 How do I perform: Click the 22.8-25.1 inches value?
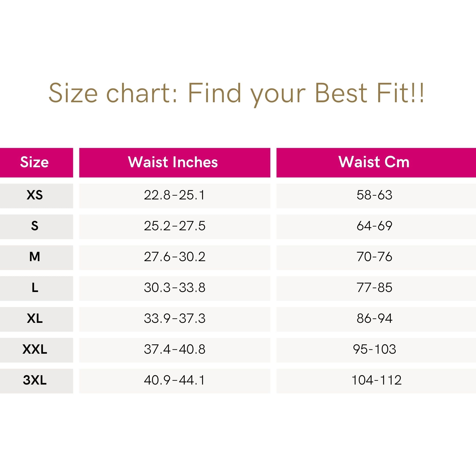[175, 195]
